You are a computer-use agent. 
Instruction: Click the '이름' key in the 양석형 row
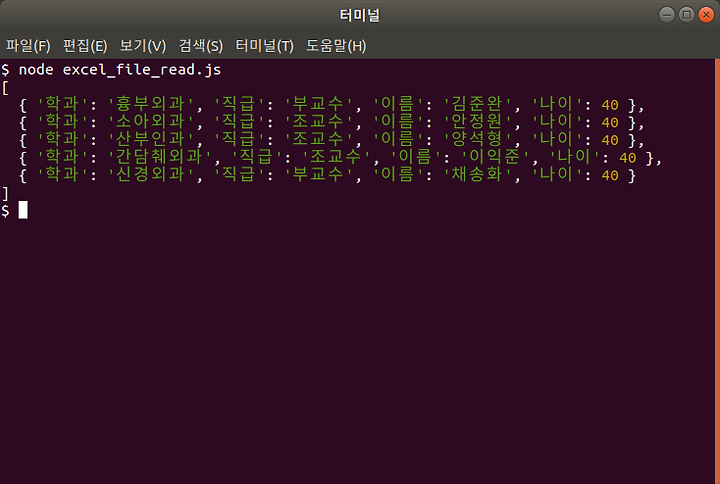(398, 139)
